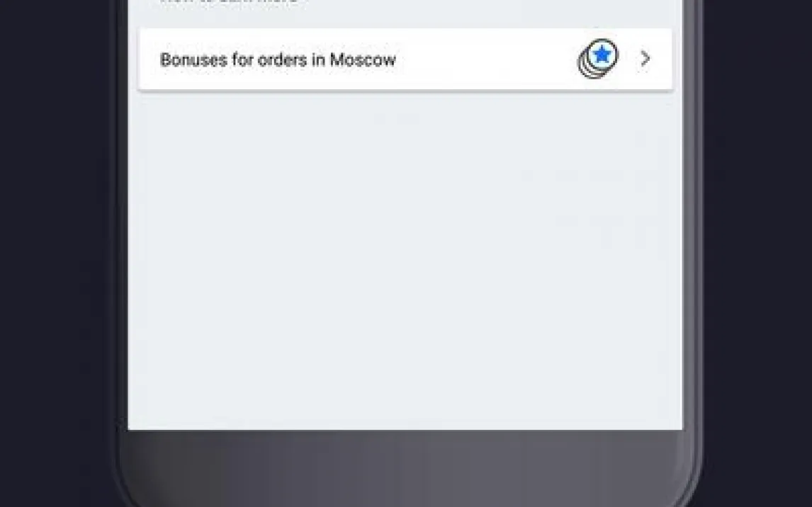Image resolution: width=812 pixels, height=507 pixels.
Task: Select the stacked bonus coins icon
Action: click(x=598, y=59)
